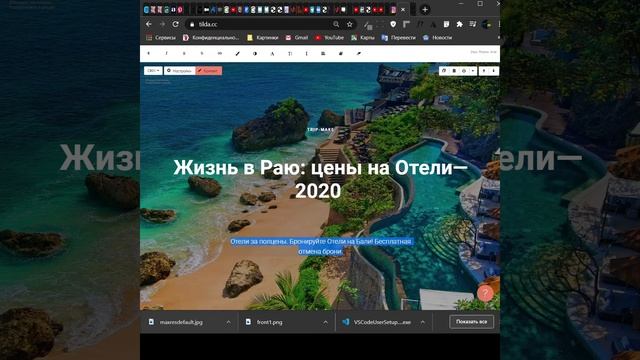This screenshot has height=360, width=640.
Task: Go back in the browser
Action: click(x=149, y=24)
